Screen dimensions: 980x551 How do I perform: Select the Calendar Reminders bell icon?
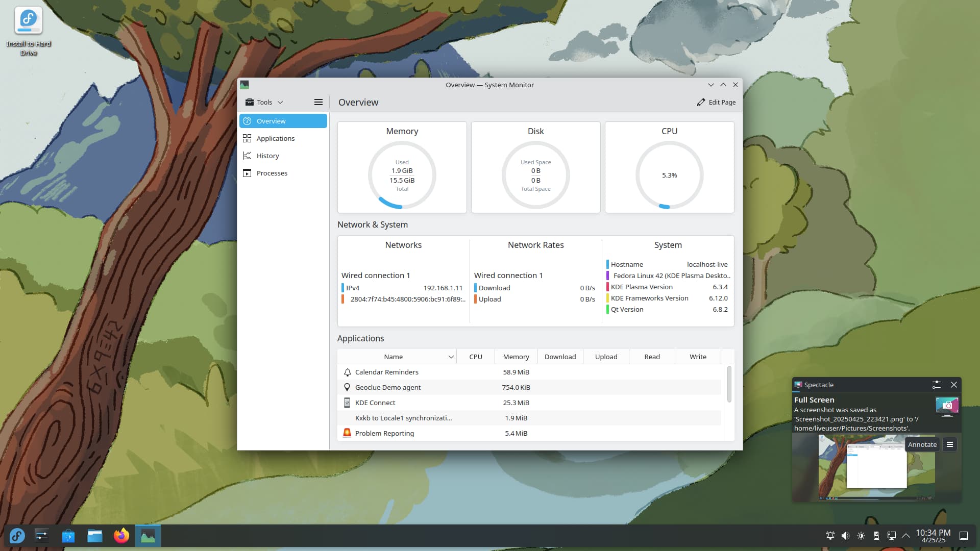point(347,372)
